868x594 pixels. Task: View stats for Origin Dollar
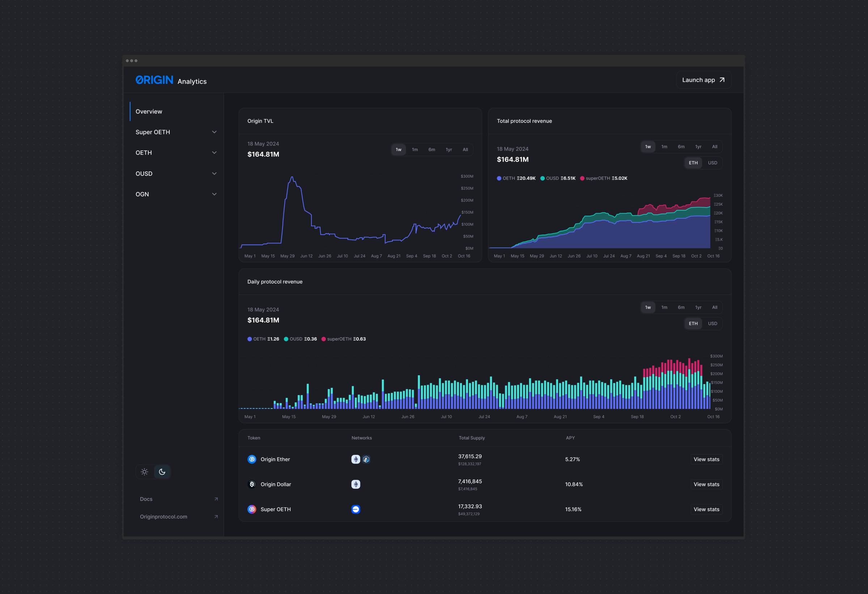pos(706,484)
